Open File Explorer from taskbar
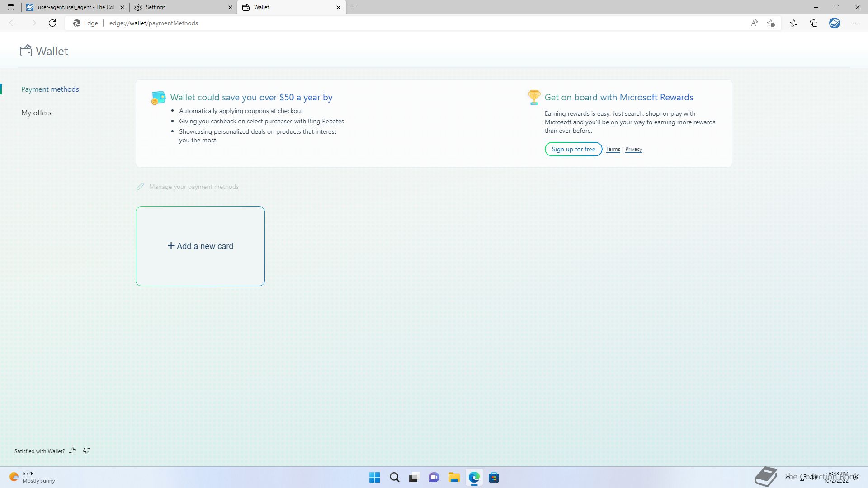Image resolution: width=868 pixels, height=488 pixels. coord(454,478)
